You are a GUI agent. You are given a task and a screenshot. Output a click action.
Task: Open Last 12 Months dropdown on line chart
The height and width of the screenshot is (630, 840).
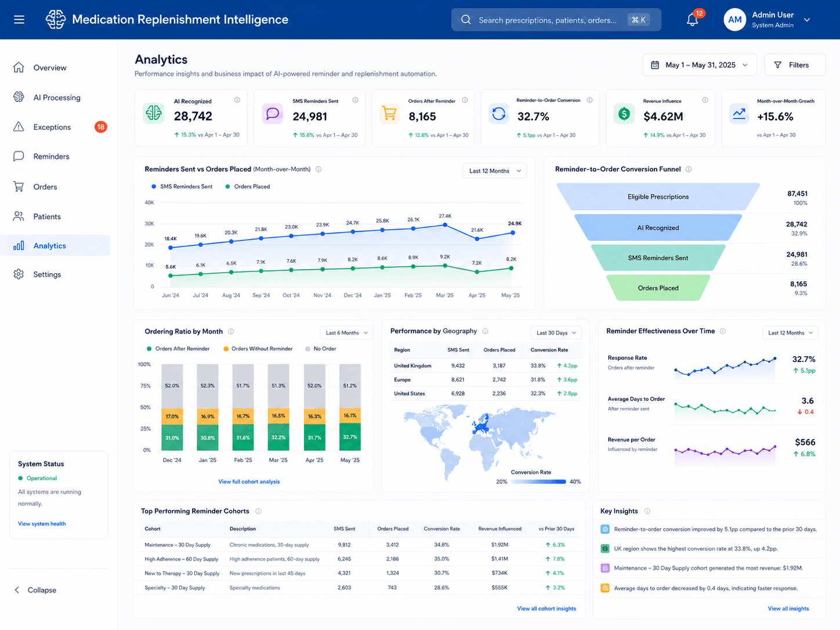pyautogui.click(x=495, y=171)
